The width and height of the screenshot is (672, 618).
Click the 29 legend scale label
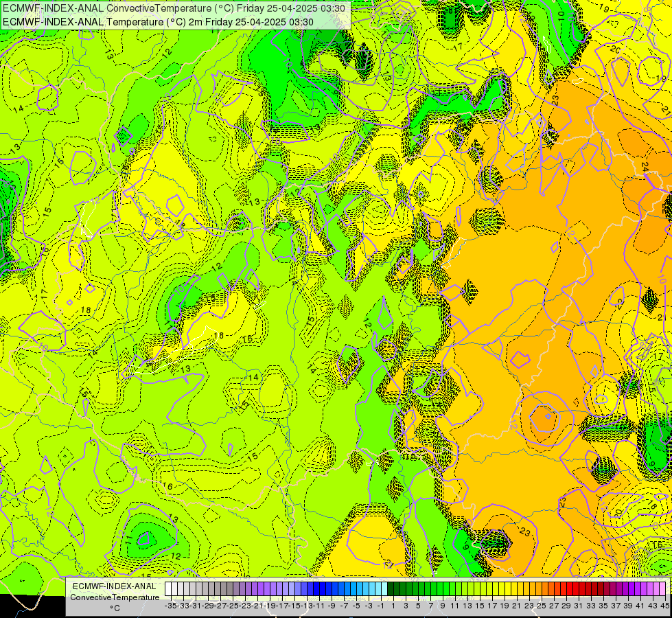tap(566, 606)
